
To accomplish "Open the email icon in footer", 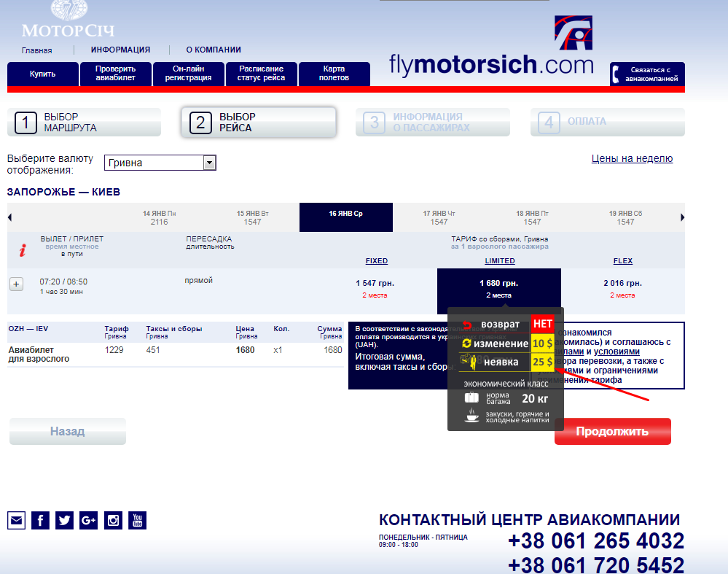I will pos(16,520).
